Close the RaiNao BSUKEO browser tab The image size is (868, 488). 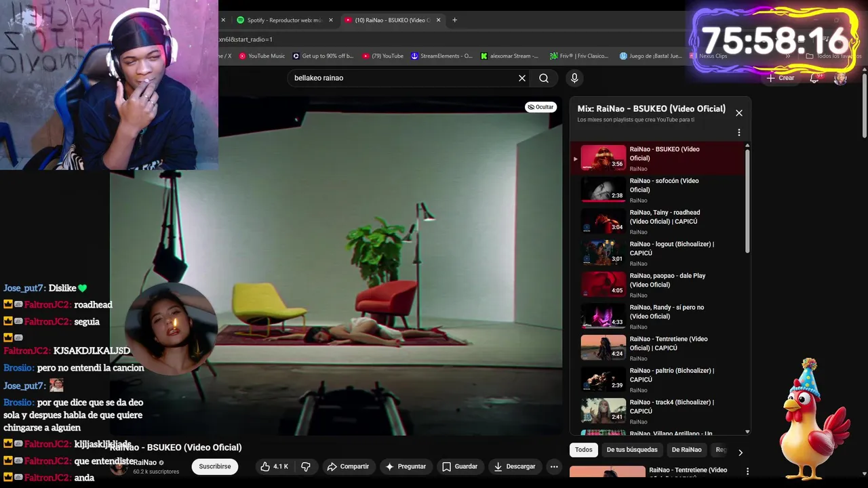pyautogui.click(x=438, y=20)
